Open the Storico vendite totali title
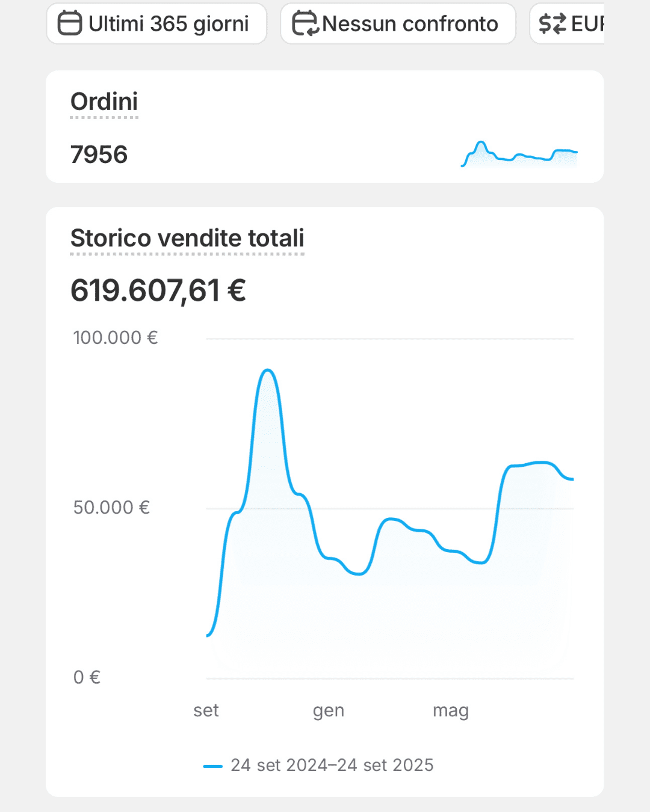 tap(187, 238)
